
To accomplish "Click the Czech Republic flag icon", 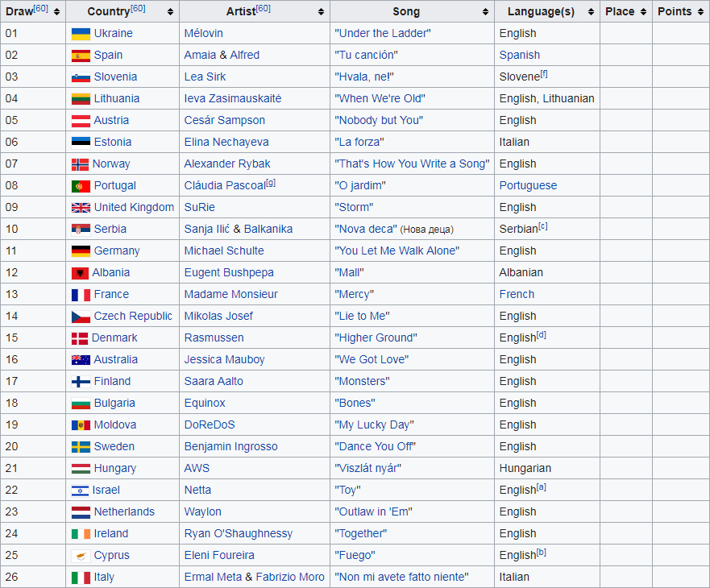I will click(x=81, y=317).
